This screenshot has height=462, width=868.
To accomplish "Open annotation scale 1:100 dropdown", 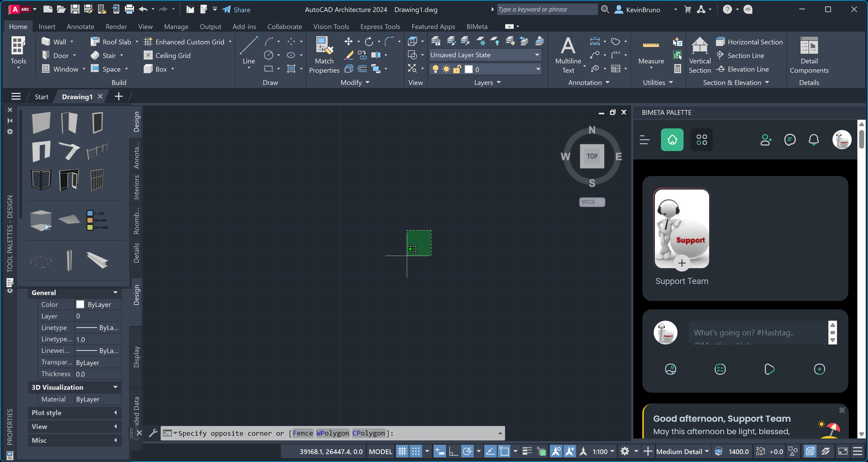I will pos(603,451).
